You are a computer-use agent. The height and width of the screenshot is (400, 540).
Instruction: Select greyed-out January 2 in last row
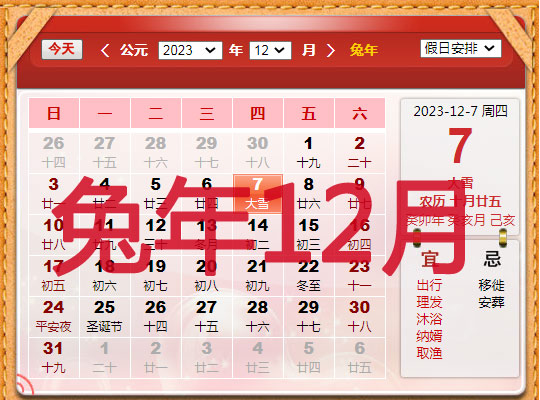[156, 358]
